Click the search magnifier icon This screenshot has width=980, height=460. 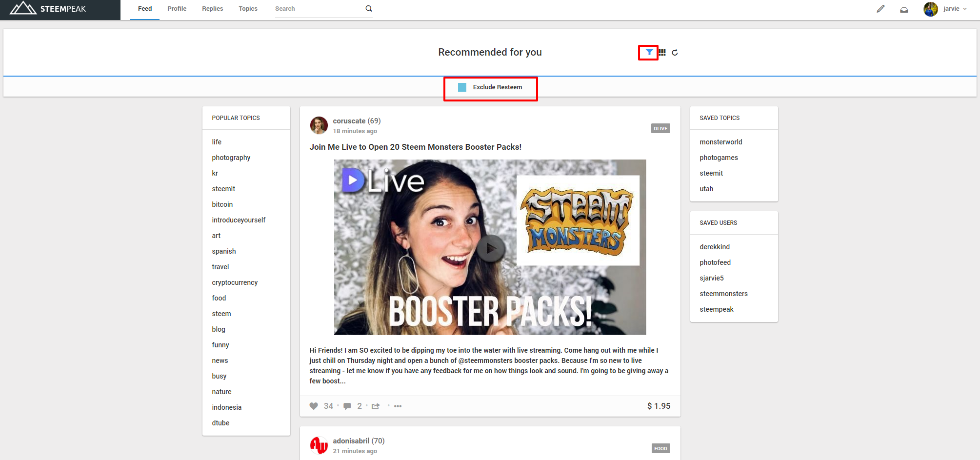[x=369, y=8]
